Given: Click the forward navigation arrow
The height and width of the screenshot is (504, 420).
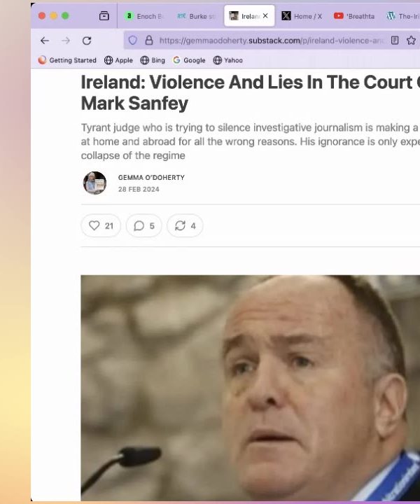Looking at the screenshot, I should [x=66, y=41].
